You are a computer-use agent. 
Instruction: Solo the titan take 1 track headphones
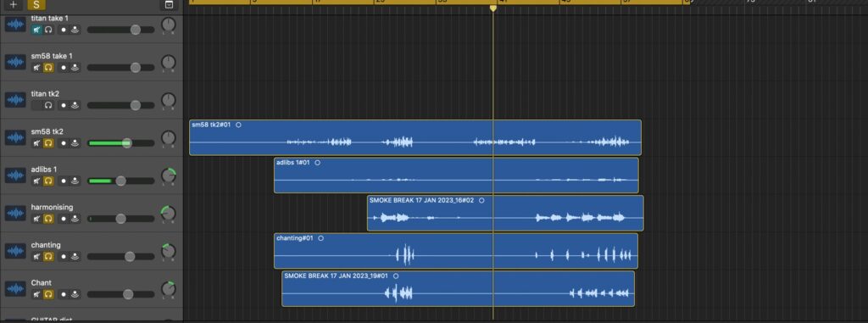click(48, 30)
